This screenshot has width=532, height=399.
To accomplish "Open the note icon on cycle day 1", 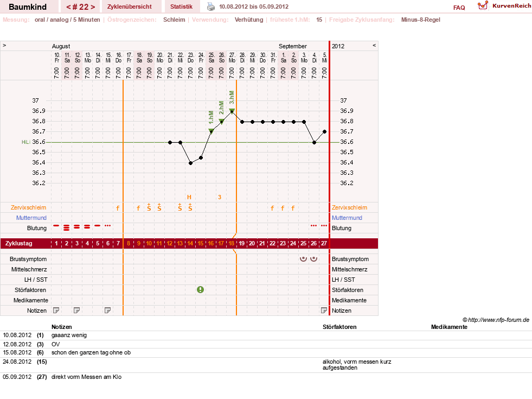I will (x=56, y=311).
